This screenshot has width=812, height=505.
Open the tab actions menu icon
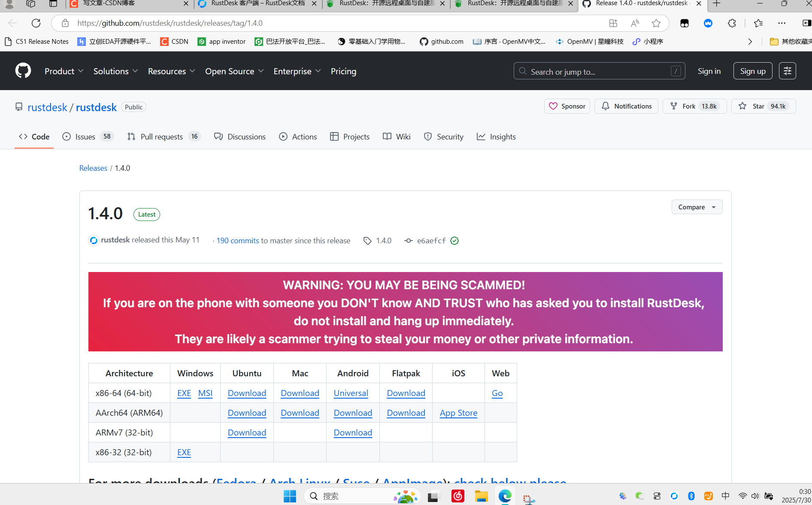click(53, 3)
